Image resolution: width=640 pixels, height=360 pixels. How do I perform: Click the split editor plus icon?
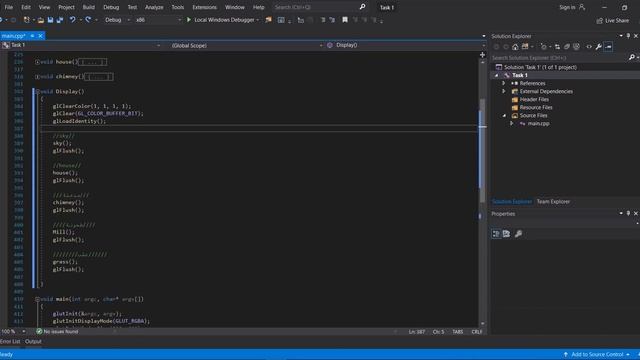(482, 55)
